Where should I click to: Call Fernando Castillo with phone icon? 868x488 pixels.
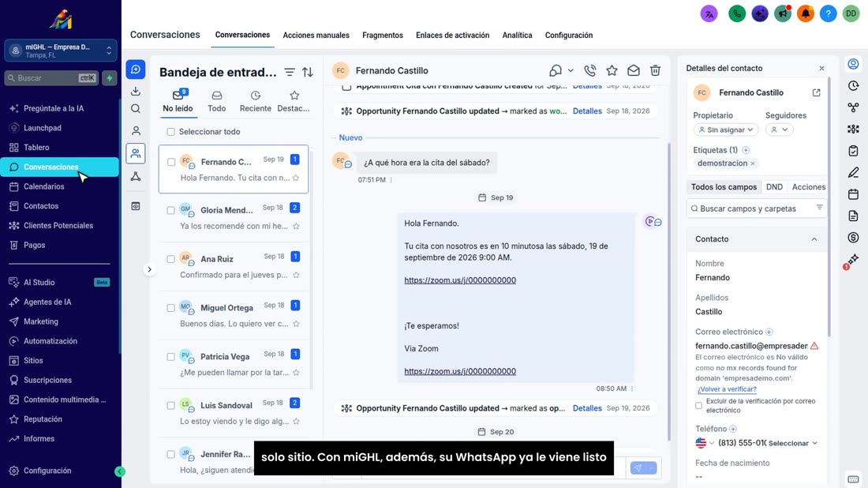(590, 70)
